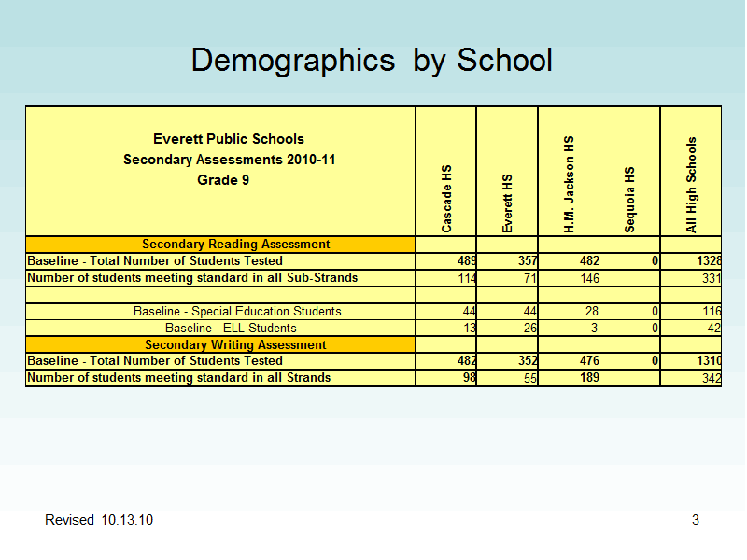Viewport: 747px width, 560px height.
Task: Select the value 28 under H.M. Jackson HS
Action: click(592, 312)
